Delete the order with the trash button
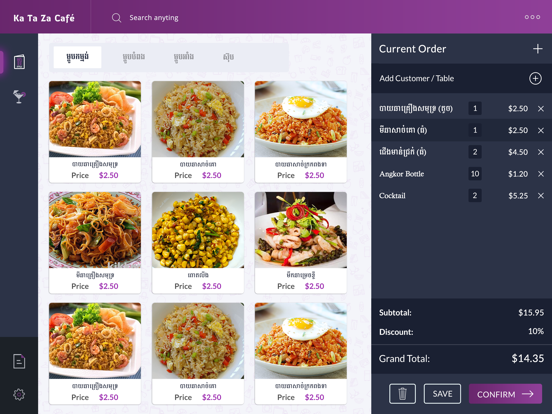Image resolution: width=552 pixels, height=414 pixels. [402, 394]
